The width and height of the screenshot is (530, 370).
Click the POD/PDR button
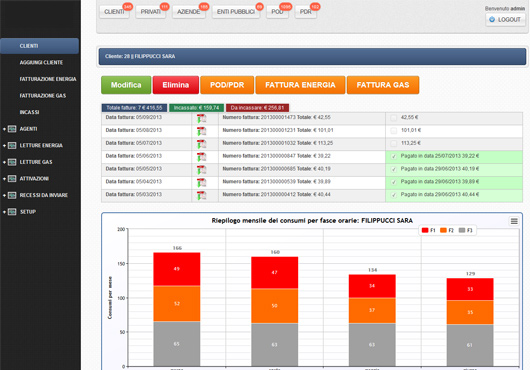point(227,85)
